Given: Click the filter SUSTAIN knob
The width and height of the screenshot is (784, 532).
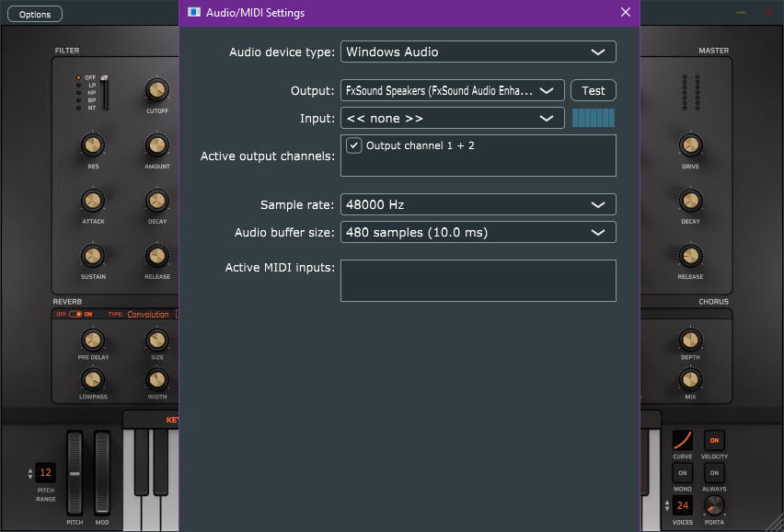Looking at the screenshot, I should (x=93, y=256).
